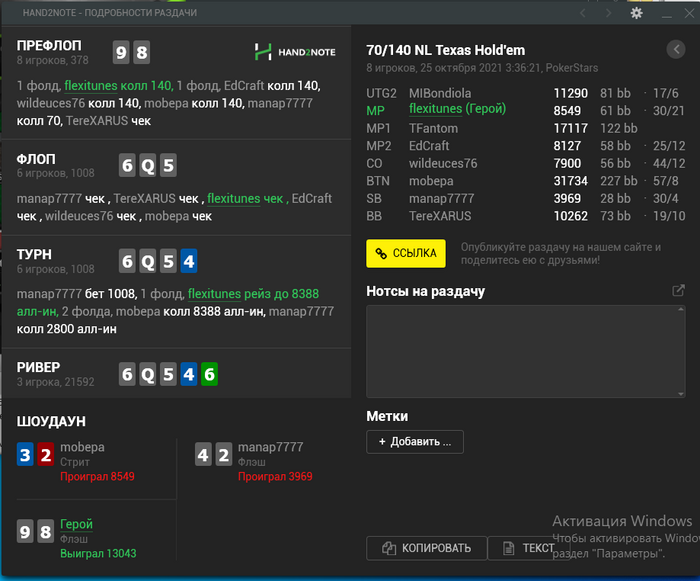Collapse right panel with round chevron button

point(676,49)
